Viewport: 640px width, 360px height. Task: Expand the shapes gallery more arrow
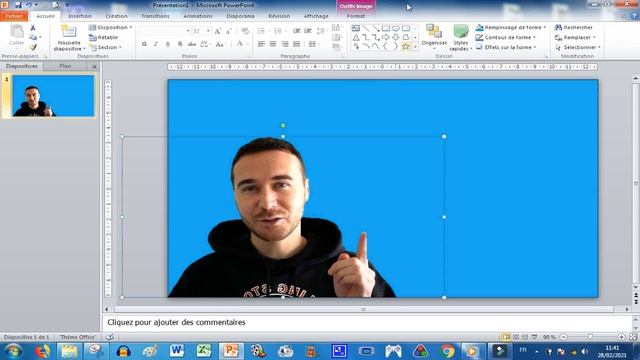[415, 47]
